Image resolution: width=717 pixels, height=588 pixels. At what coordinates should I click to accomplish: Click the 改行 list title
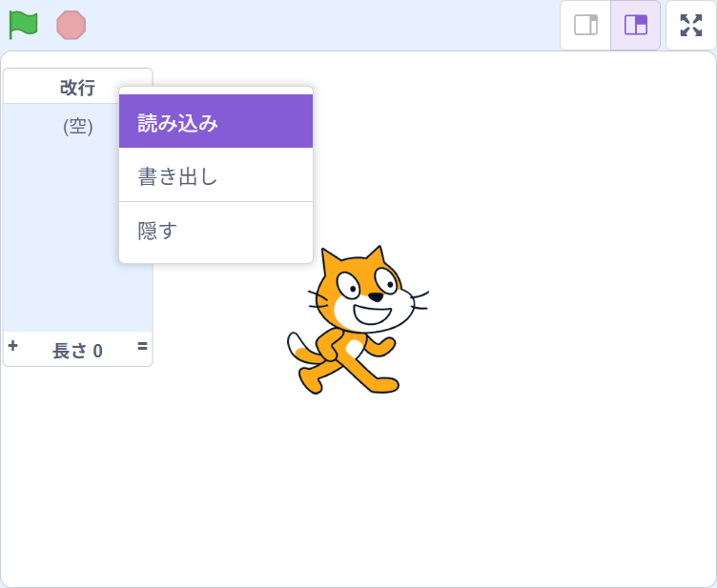77,87
